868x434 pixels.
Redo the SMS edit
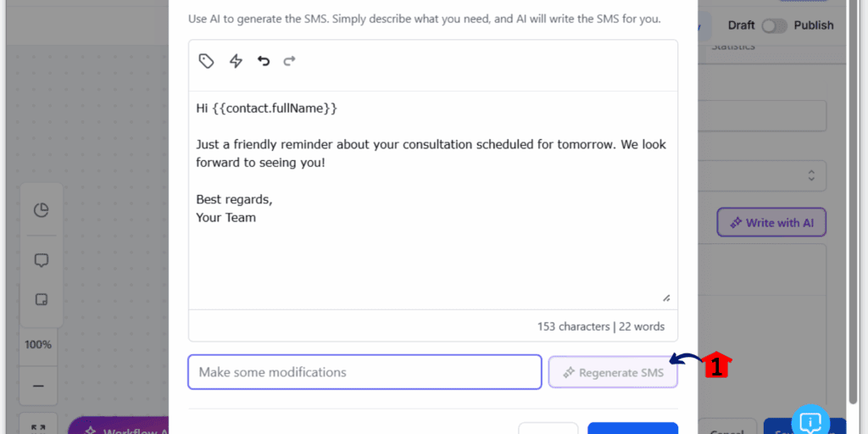pyautogui.click(x=290, y=61)
